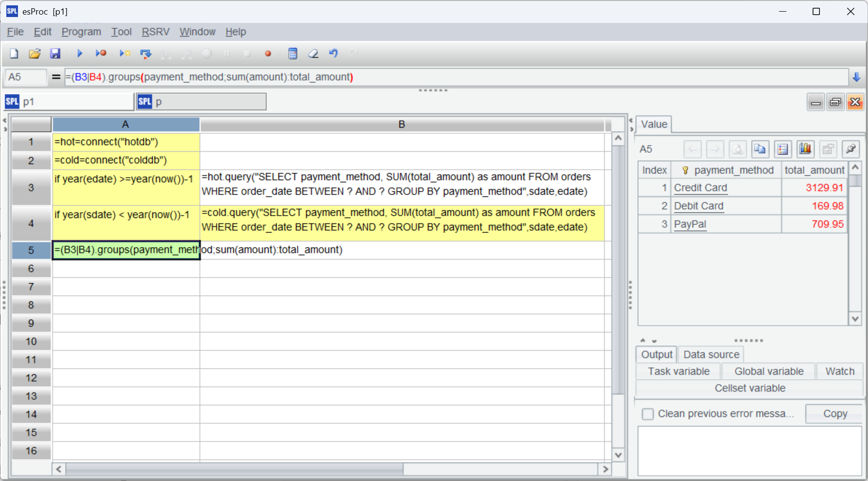Image resolution: width=868 pixels, height=481 pixels.
Task: Select cell A3 with year(edate) condition
Action: coord(126,187)
